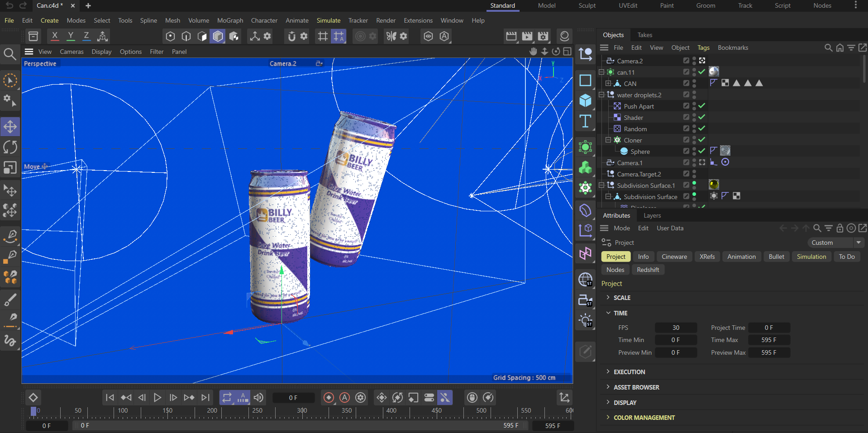Open the Simulate menu
This screenshot has height=433, width=868.
(x=329, y=20)
